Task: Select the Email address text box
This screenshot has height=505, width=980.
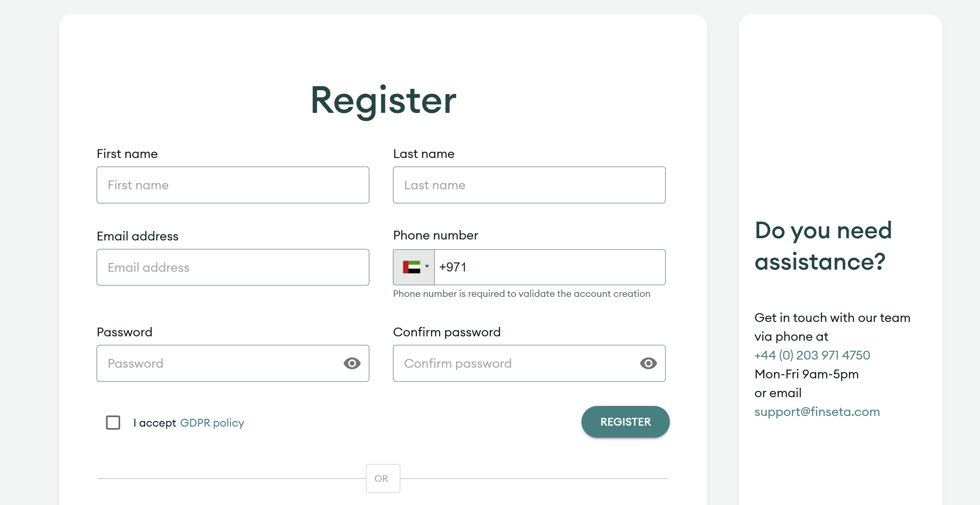Action: pyautogui.click(x=232, y=267)
